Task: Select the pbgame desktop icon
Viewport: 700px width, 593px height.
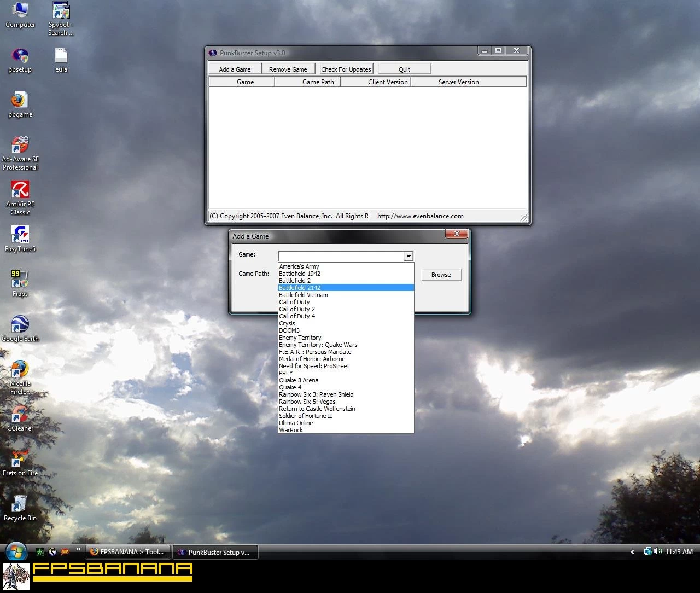Action: [20, 105]
